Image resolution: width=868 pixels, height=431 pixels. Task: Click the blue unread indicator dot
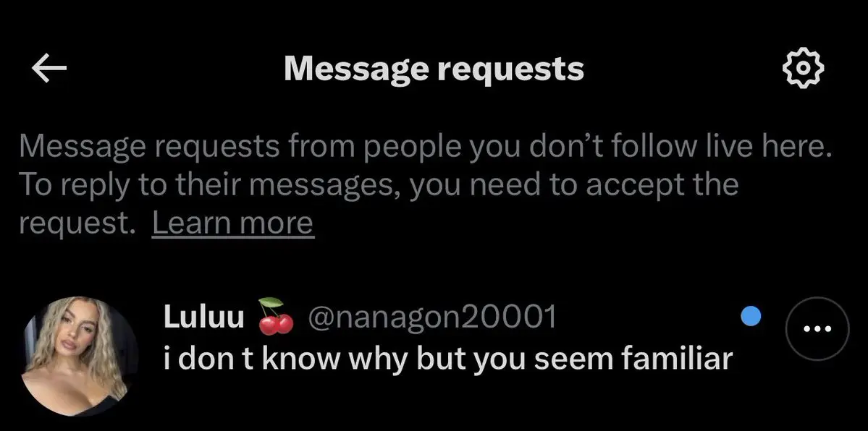point(751,316)
